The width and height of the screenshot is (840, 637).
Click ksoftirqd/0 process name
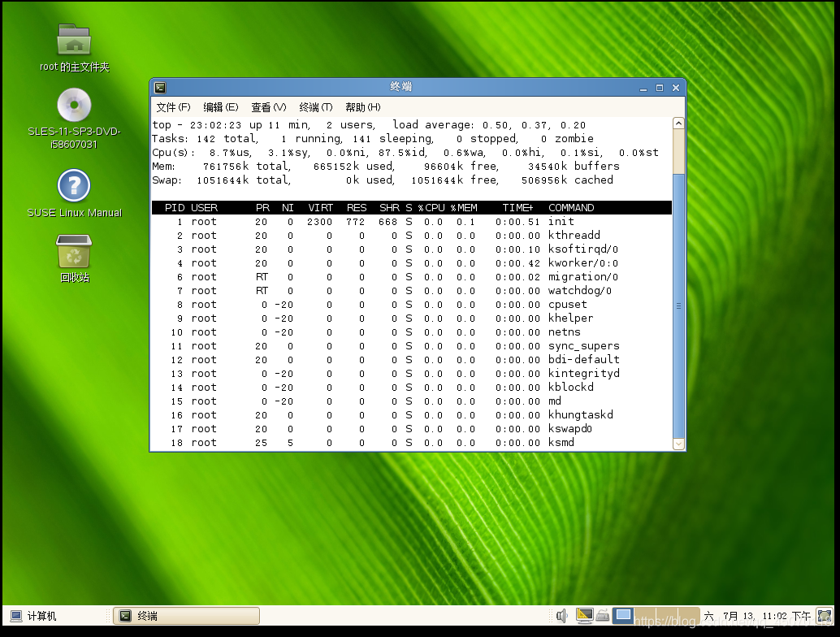[x=582, y=249]
